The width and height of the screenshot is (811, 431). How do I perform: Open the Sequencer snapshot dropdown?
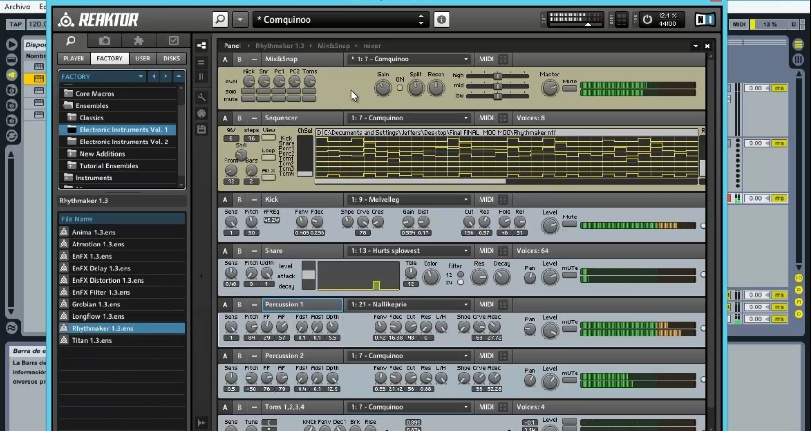(x=409, y=118)
